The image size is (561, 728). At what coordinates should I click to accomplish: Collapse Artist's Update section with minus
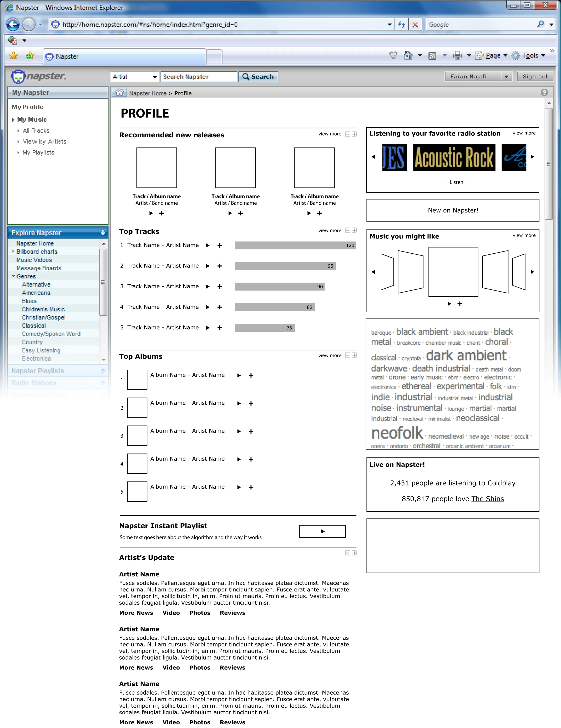pyautogui.click(x=347, y=553)
